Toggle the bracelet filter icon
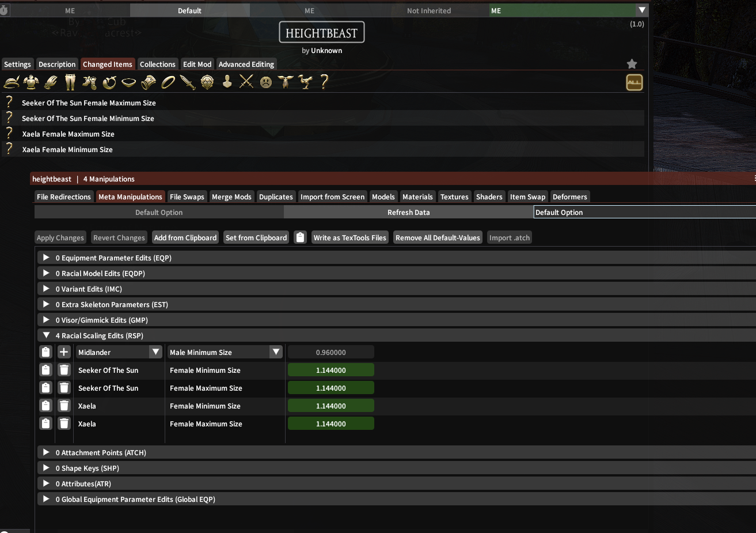 [149, 82]
